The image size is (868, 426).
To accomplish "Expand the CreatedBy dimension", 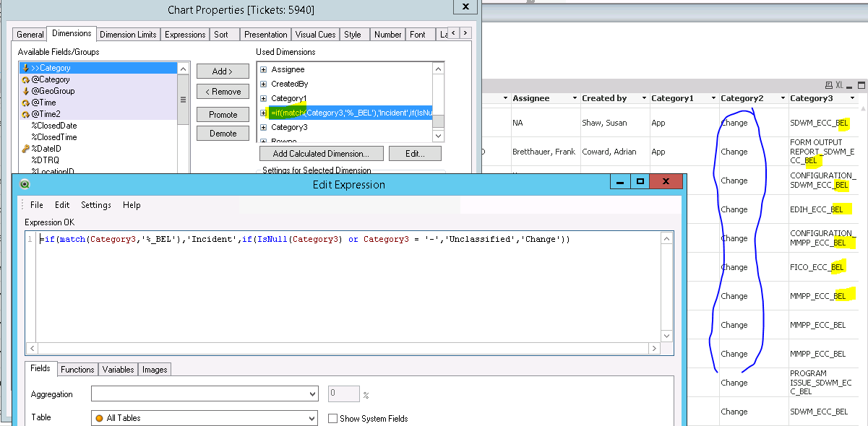I will click(x=264, y=84).
